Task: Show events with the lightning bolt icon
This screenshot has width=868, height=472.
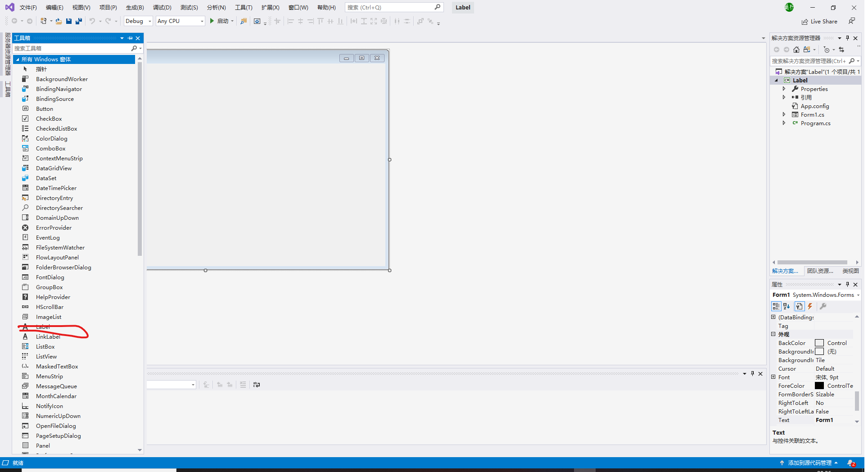Action: coord(809,306)
